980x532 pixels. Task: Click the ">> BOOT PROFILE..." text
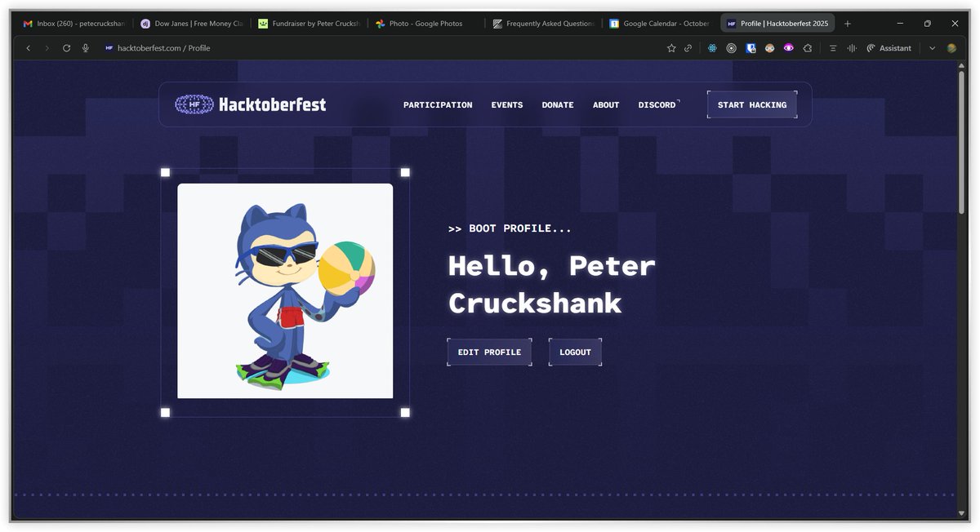point(510,228)
